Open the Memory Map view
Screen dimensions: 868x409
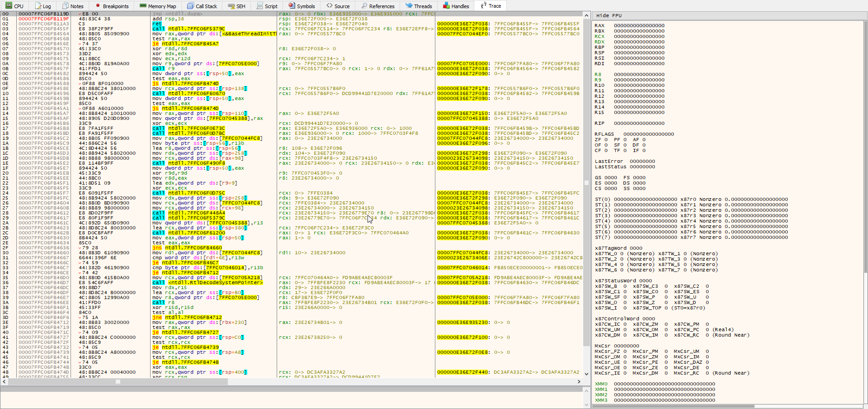pos(158,6)
